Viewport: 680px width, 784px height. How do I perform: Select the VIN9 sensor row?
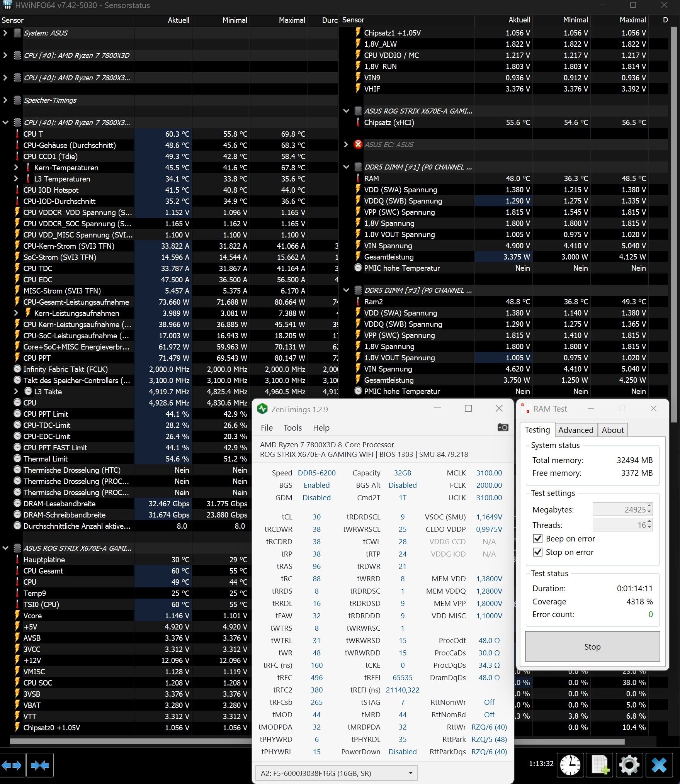point(504,78)
